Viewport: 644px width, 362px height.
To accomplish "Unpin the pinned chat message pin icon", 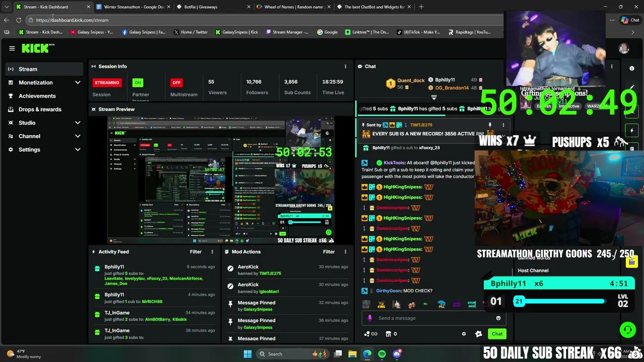I will click(x=490, y=125).
